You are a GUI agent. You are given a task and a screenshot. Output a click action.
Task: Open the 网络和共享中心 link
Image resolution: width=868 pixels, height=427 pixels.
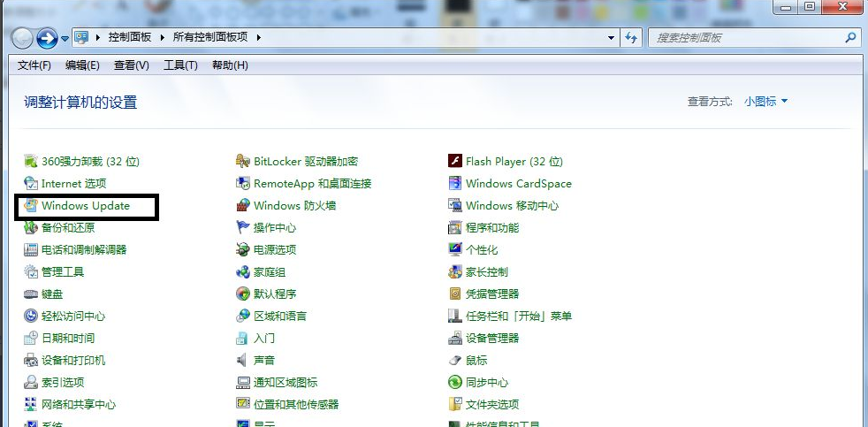point(79,405)
